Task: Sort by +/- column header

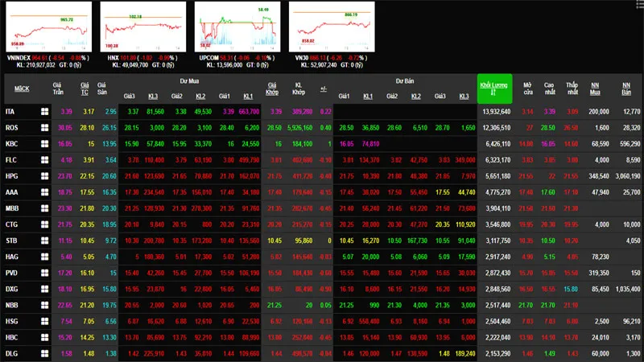Action: 324,88
